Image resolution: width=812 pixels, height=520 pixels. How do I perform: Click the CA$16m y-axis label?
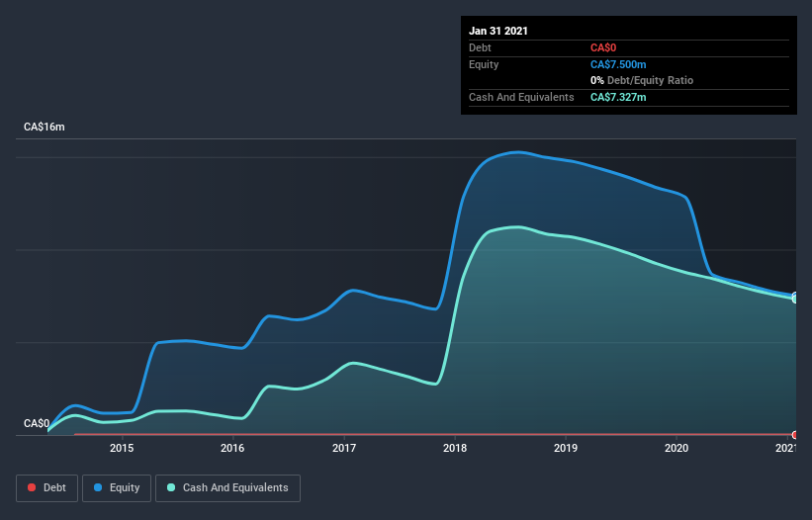[x=45, y=127]
